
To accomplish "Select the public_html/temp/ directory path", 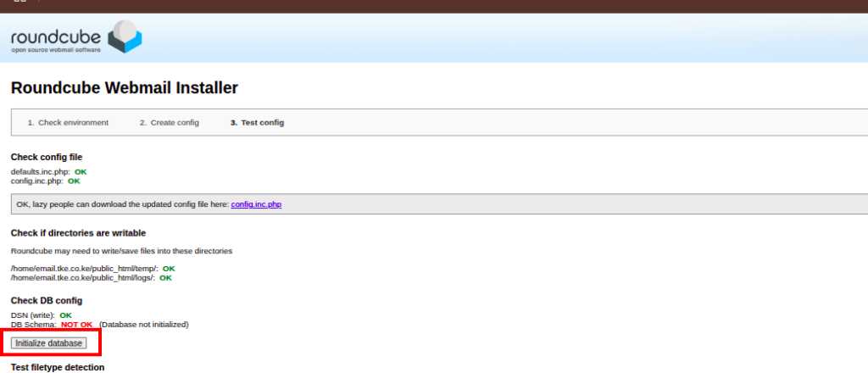I will coord(84,269).
